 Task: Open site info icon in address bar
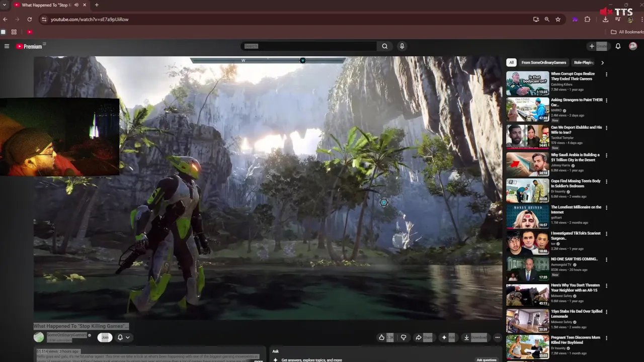pos(44,19)
